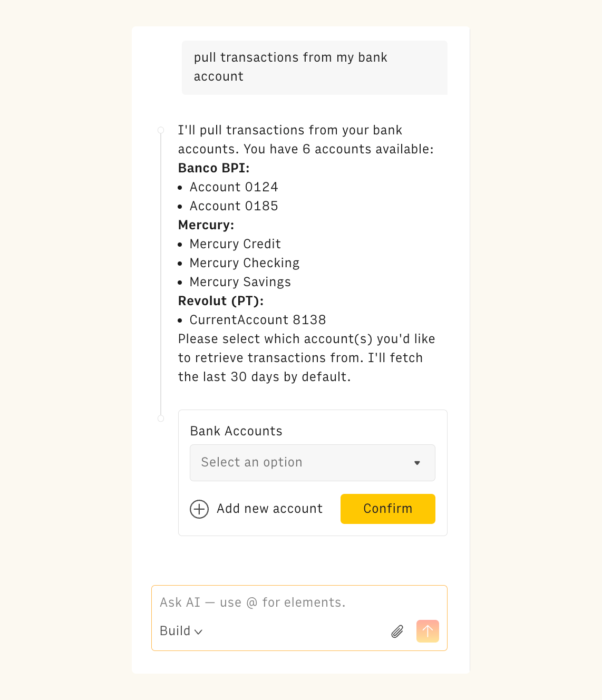The width and height of the screenshot is (602, 700).
Task: Click the orange send arrow icon
Action: (428, 631)
